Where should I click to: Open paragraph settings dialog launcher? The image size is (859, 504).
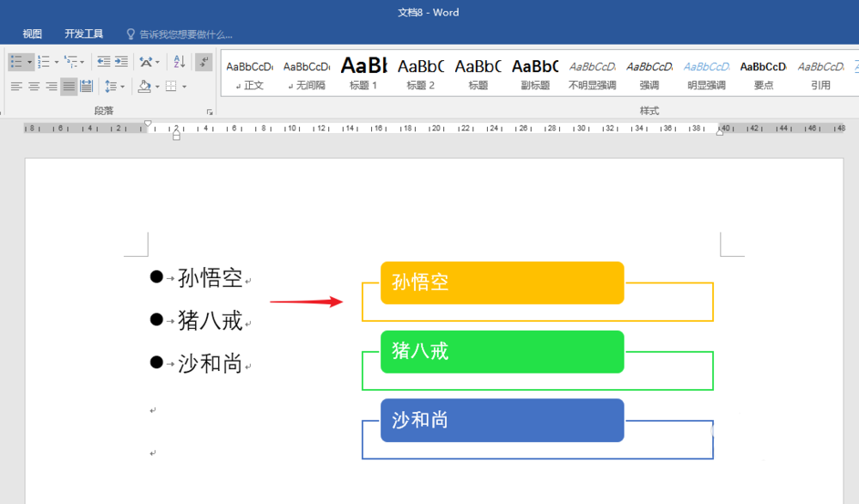(x=210, y=112)
